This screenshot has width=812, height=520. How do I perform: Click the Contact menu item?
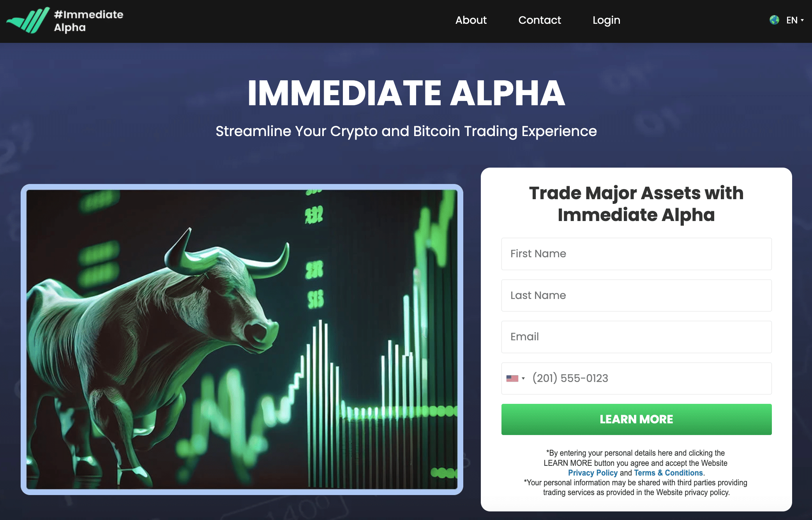point(540,20)
